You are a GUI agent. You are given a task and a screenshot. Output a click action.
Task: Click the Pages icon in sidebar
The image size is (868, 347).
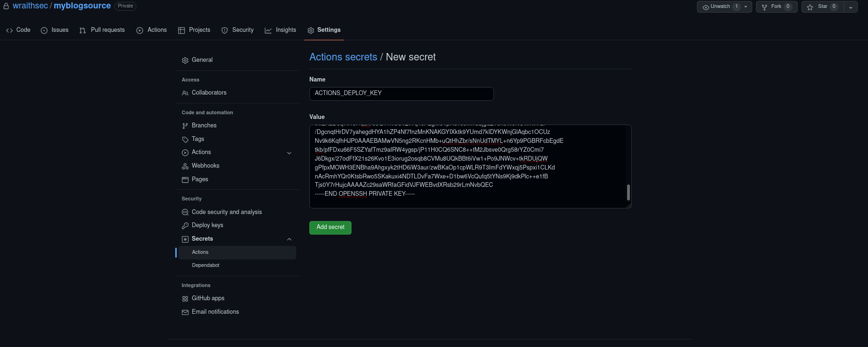click(185, 180)
